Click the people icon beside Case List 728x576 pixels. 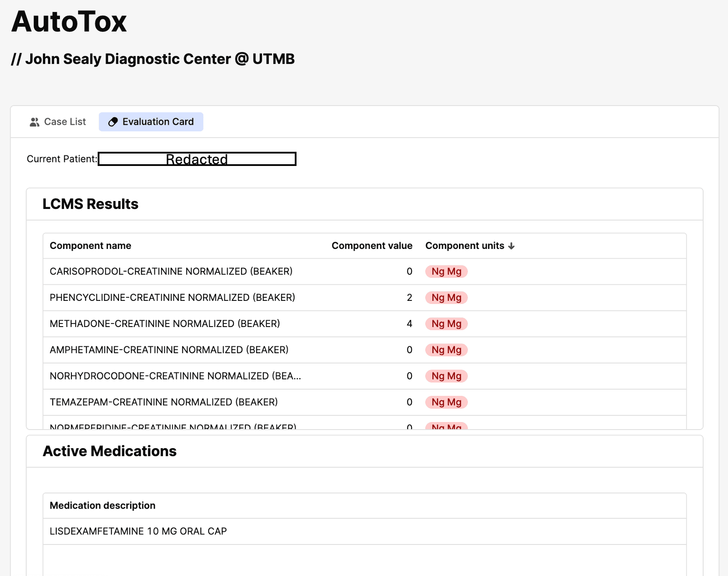34,122
